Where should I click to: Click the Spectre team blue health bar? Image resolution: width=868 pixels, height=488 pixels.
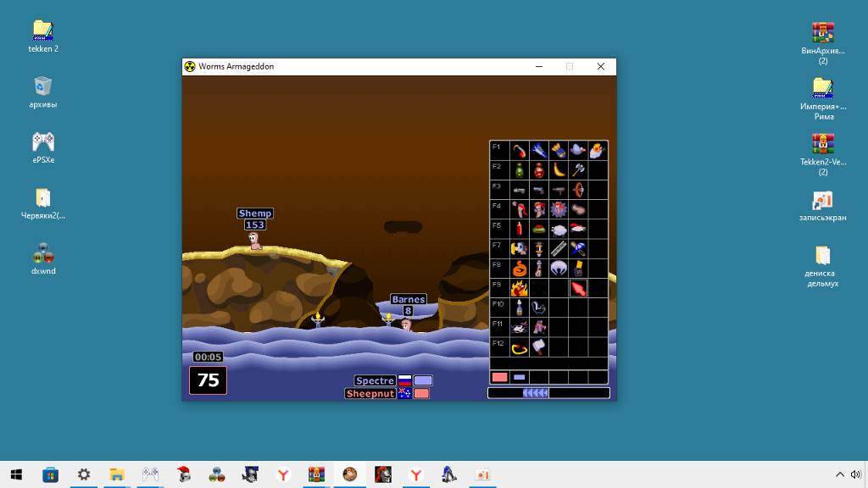tap(423, 380)
